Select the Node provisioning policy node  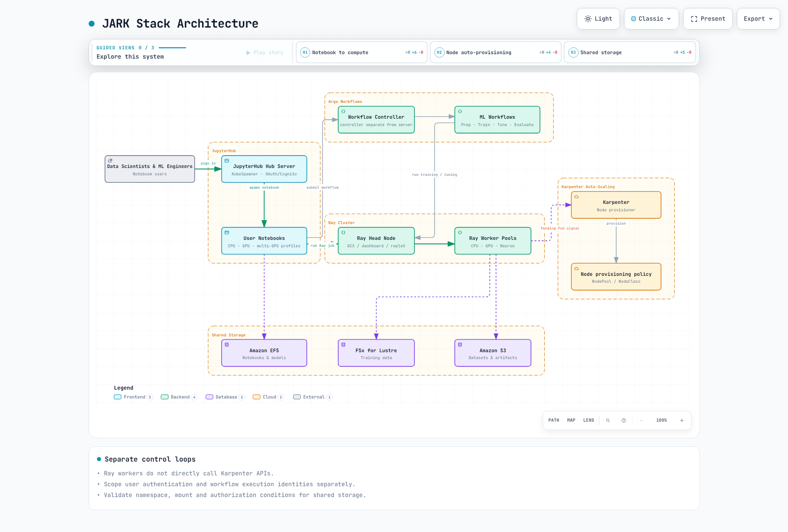[x=616, y=277]
